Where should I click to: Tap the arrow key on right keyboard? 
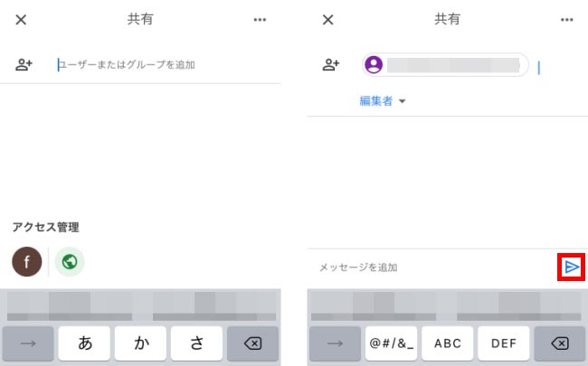[x=335, y=343]
